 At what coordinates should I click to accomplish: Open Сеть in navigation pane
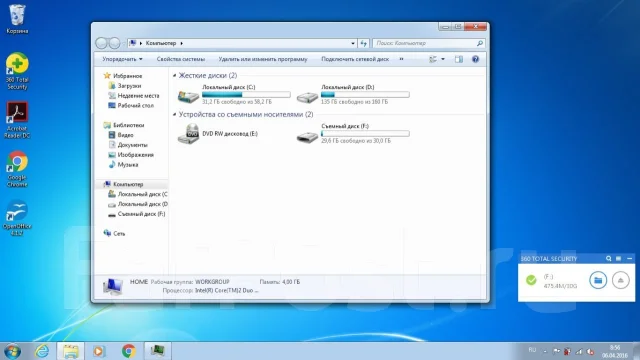(119, 233)
